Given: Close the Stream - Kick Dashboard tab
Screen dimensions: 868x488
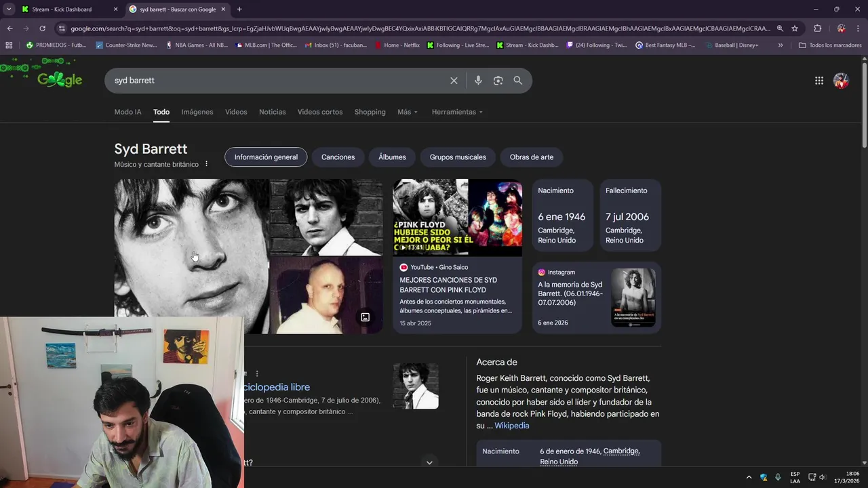Looking at the screenshot, I should pyautogui.click(x=115, y=9).
